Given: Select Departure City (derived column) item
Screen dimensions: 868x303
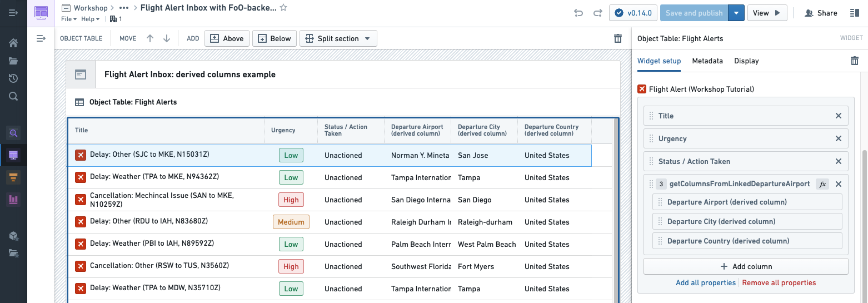Looking at the screenshot, I should (x=747, y=221).
